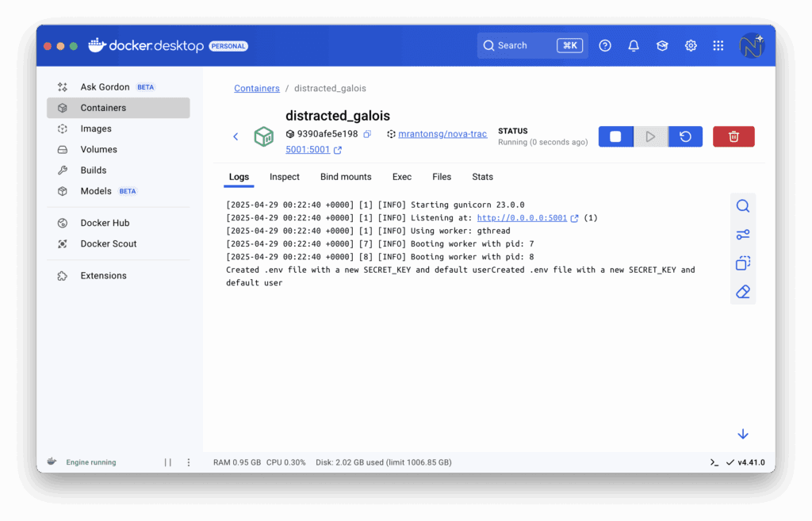This screenshot has height=521, width=812.
Task: Click the Search field in header
Action: (x=532, y=45)
